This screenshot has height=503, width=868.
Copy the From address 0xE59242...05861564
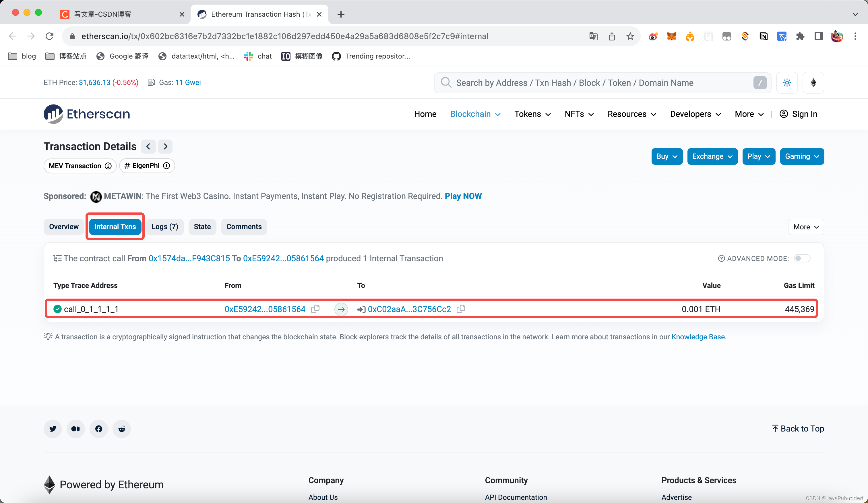click(x=315, y=309)
